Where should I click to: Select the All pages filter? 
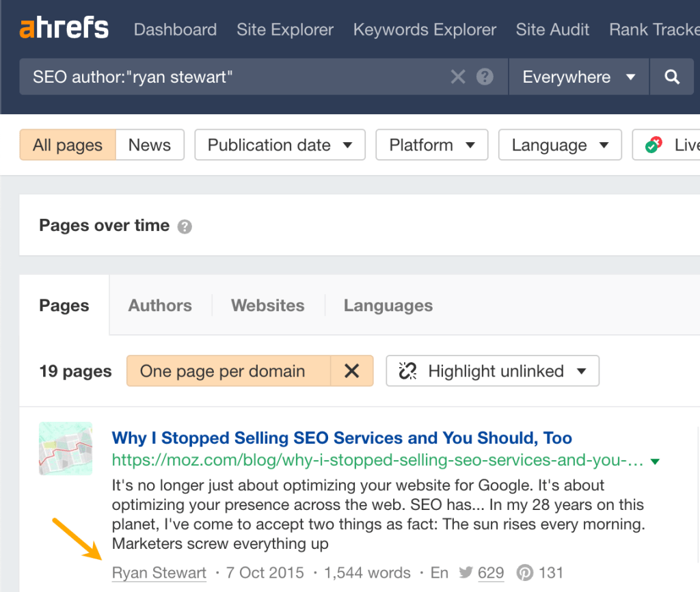(x=67, y=144)
